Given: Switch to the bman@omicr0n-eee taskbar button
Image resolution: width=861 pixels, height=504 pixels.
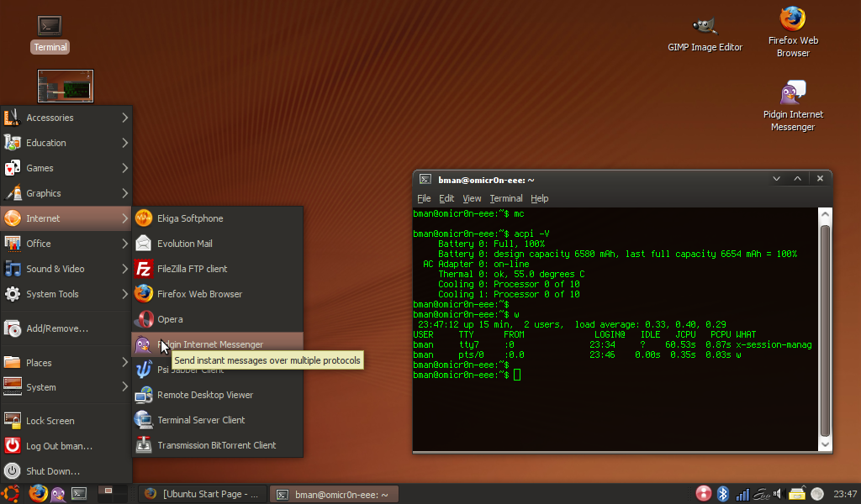Looking at the screenshot, I should tap(334, 494).
